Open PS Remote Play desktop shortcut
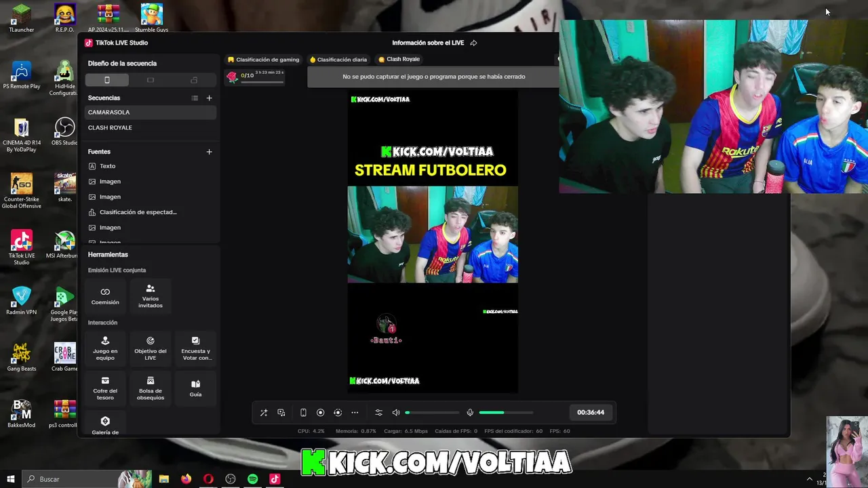The image size is (868, 488). [22, 75]
